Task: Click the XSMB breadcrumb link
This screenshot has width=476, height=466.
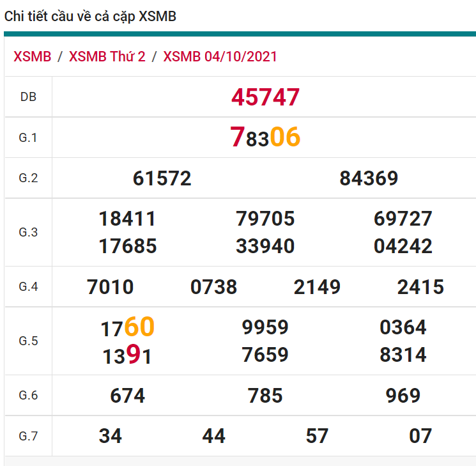Action: click(32, 56)
